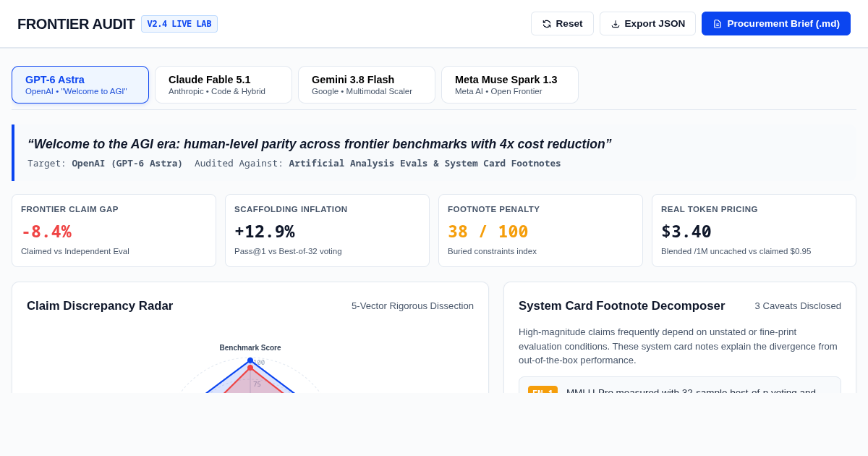Click '5-Vector Rigorous Dissection' label

412,306
